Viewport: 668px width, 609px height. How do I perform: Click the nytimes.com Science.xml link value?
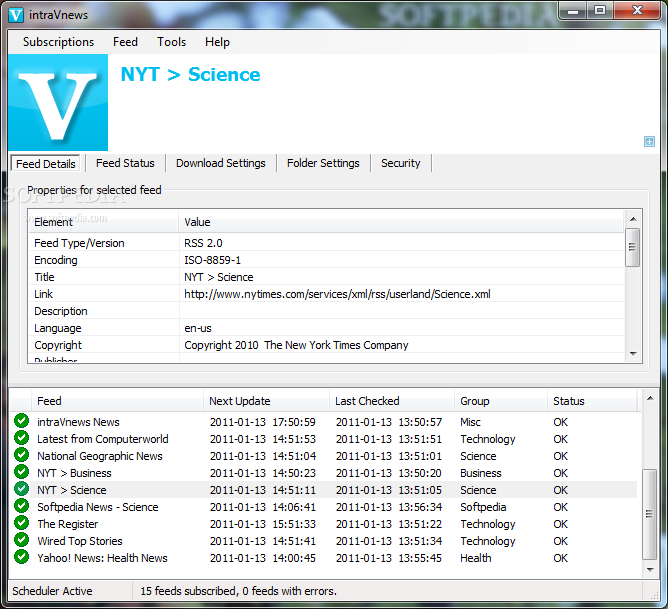coord(337,294)
